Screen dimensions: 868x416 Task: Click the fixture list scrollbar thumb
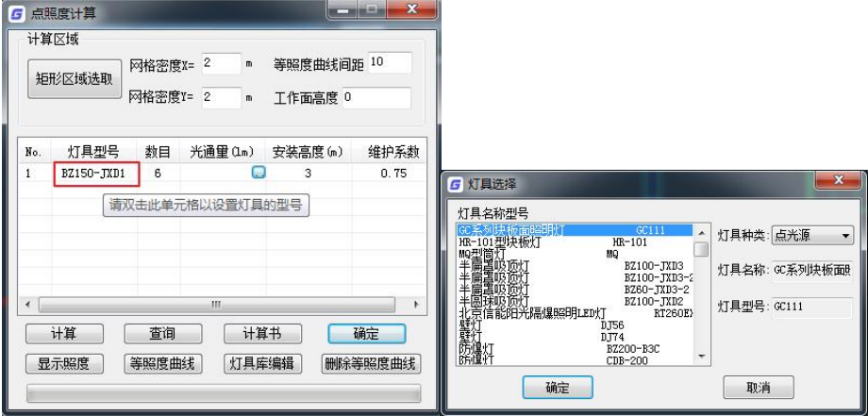pyautogui.click(x=701, y=249)
